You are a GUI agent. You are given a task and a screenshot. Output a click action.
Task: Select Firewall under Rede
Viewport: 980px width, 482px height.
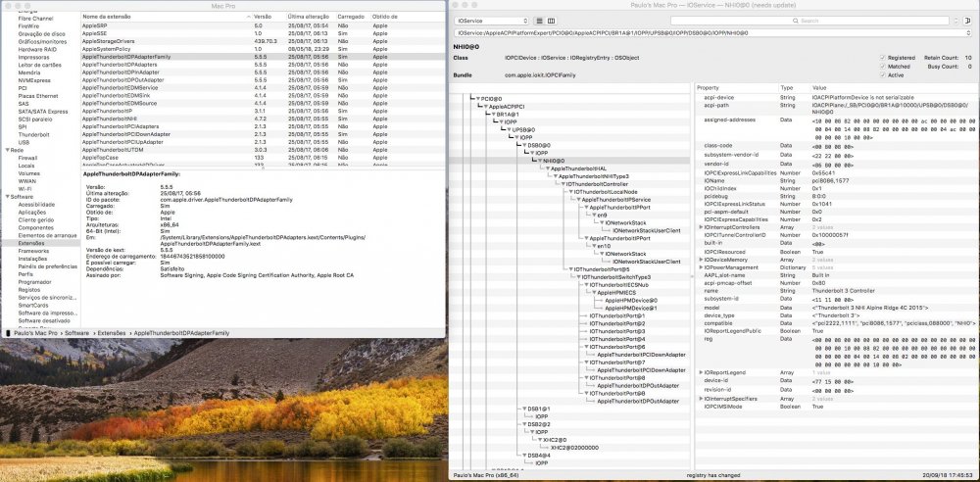(x=26, y=158)
